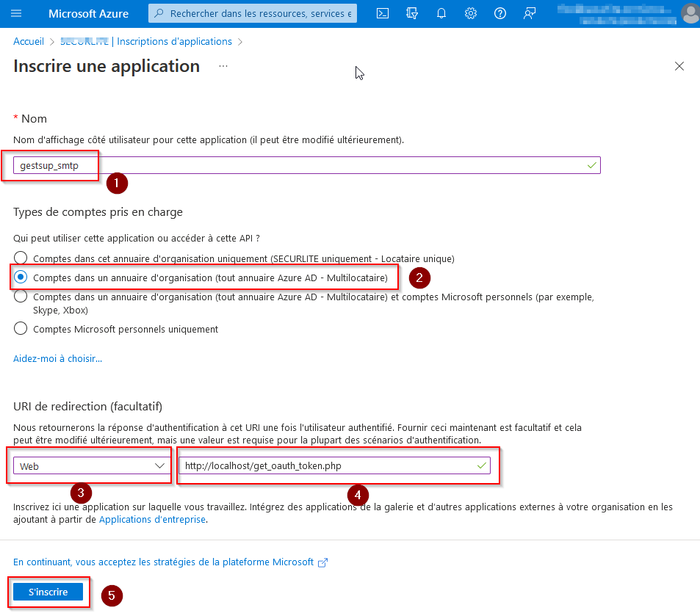This screenshot has width=700, height=613.
Task: Open the Feedback icon in header
Action: click(530, 13)
